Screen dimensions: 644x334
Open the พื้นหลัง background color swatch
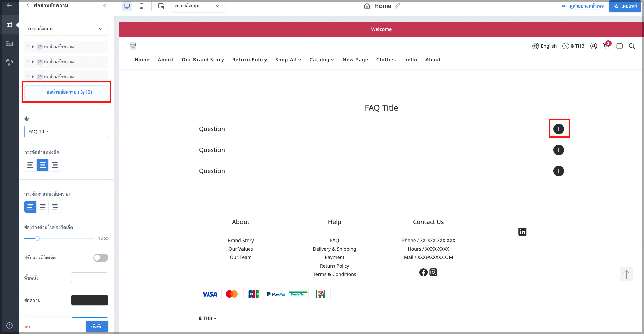[90, 278]
